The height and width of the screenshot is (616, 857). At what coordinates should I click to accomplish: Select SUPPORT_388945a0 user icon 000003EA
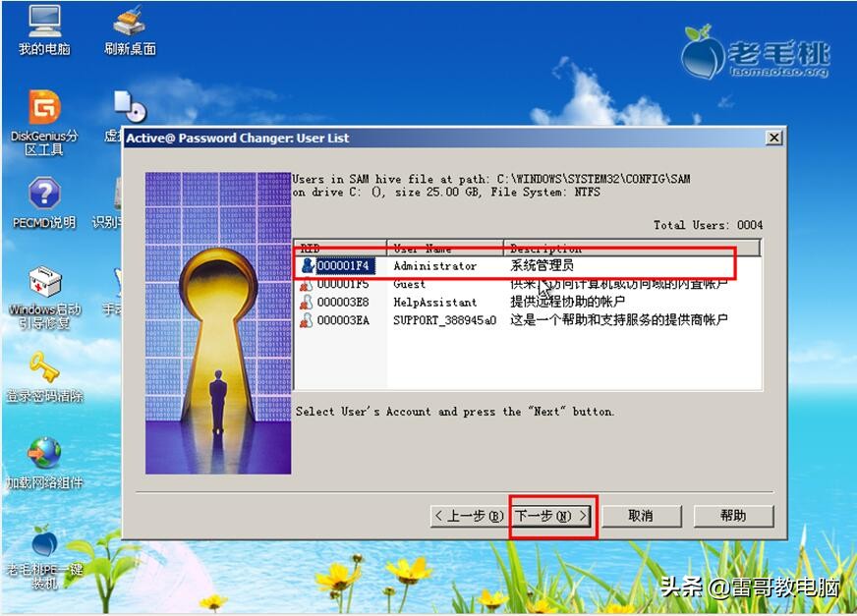point(307,320)
